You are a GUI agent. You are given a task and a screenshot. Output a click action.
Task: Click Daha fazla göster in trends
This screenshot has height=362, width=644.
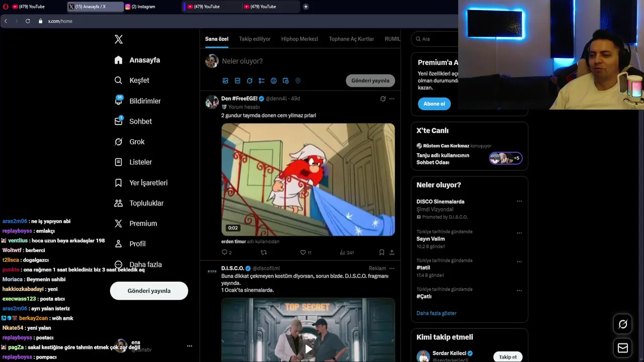(x=436, y=313)
